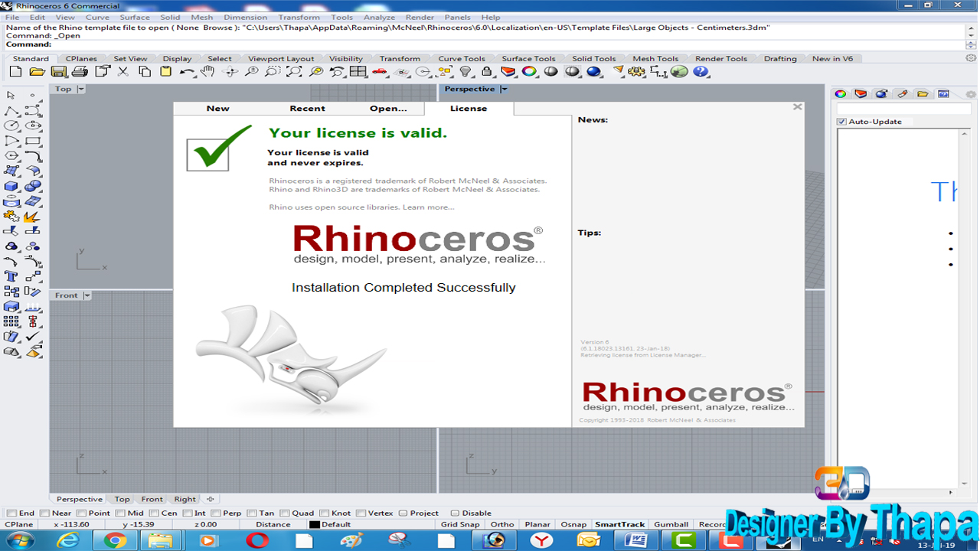
Task: Click the Print icon in Standard toolbar
Action: (x=80, y=71)
